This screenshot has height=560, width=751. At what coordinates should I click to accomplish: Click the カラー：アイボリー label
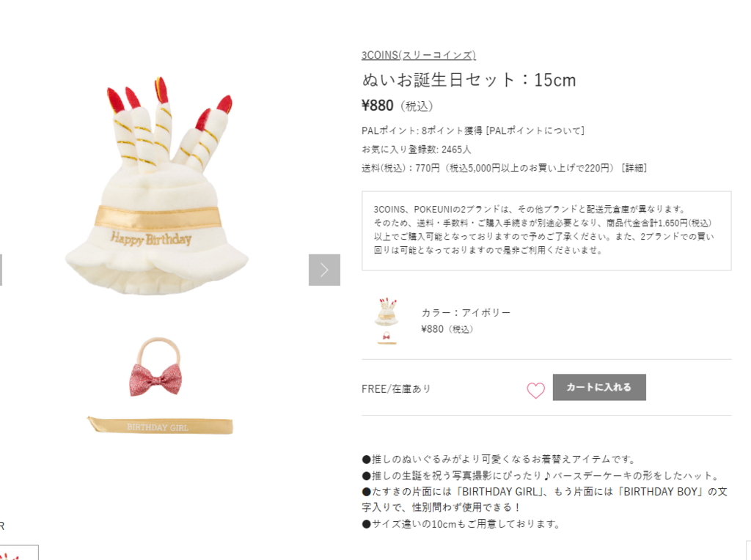(x=466, y=312)
